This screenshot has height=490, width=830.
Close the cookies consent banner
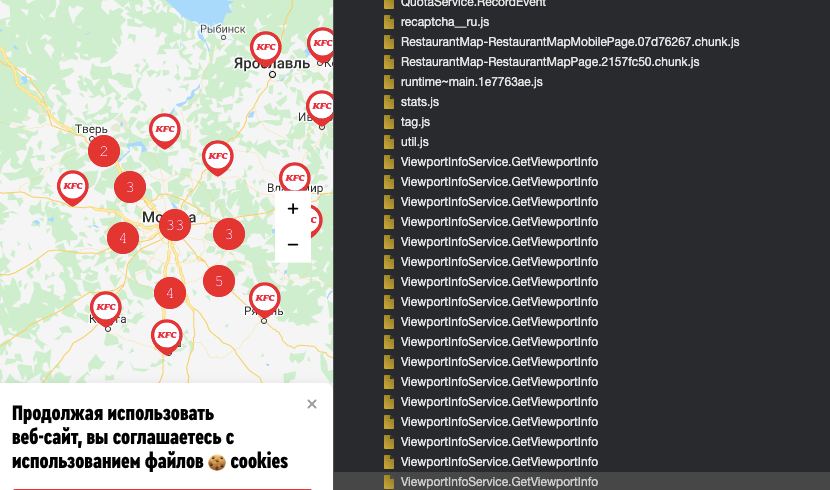pos(312,404)
